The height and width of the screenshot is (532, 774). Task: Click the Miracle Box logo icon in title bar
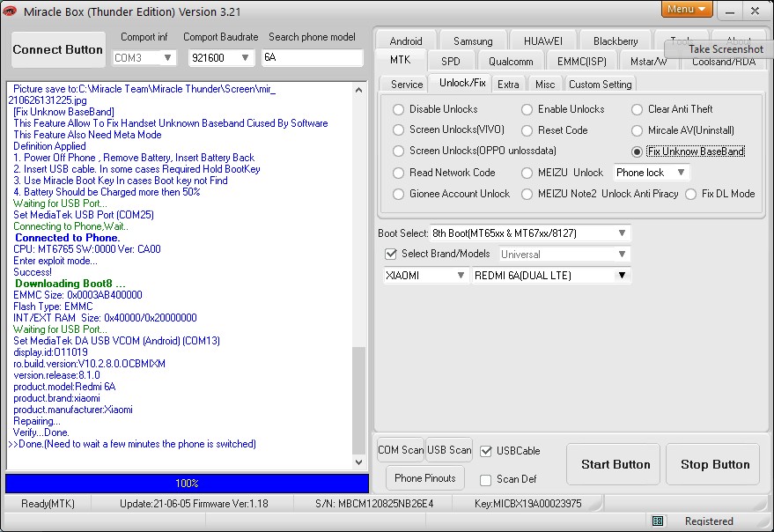click(10, 11)
